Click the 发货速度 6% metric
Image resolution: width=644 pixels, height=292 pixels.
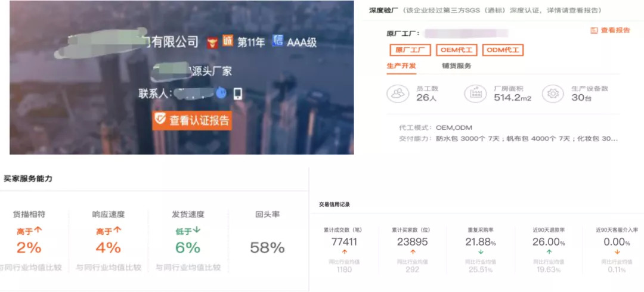(x=187, y=247)
